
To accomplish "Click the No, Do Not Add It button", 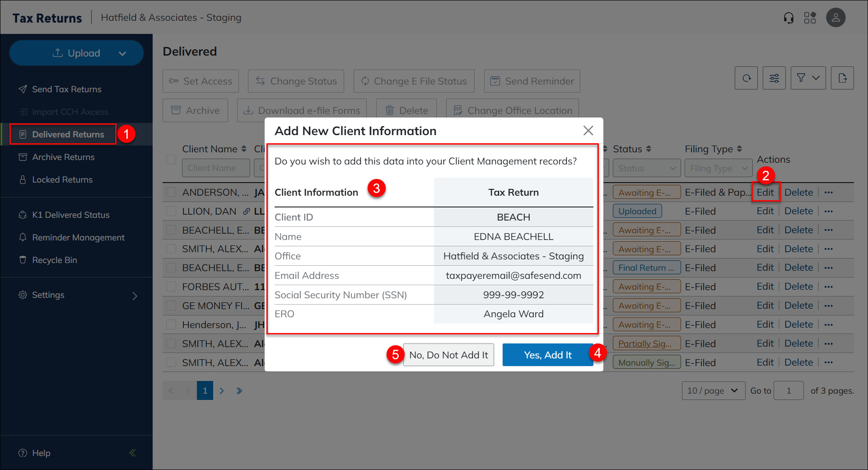I will coord(448,355).
